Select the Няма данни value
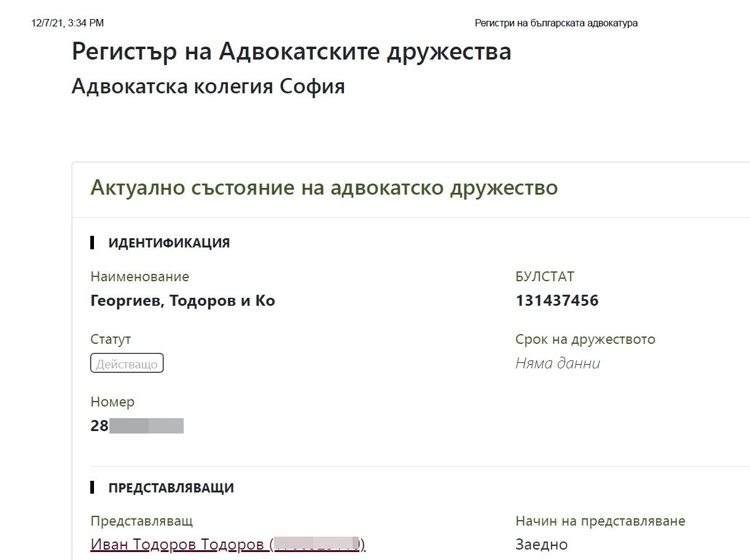The image size is (750, 560). 558,364
